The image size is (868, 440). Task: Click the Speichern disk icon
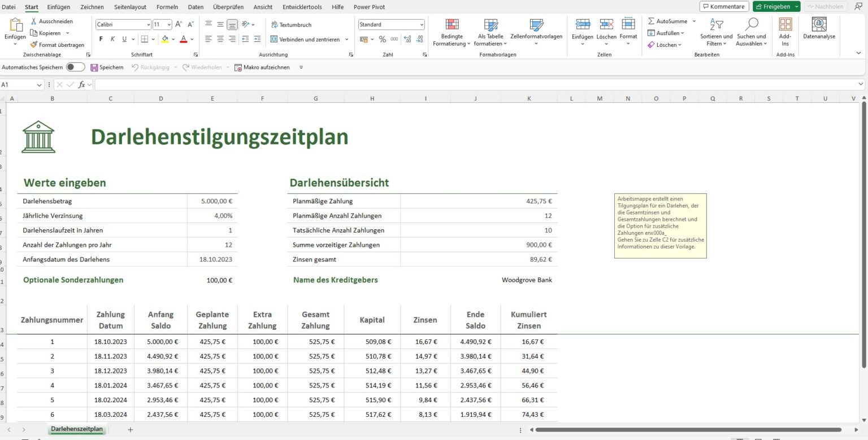(x=94, y=67)
